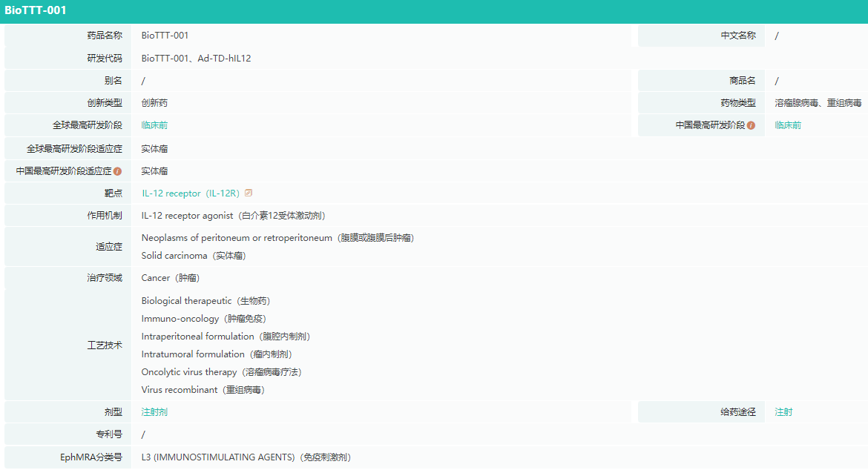868x470 pixels.
Task: Click the 研发代码 field label
Action: pos(105,59)
